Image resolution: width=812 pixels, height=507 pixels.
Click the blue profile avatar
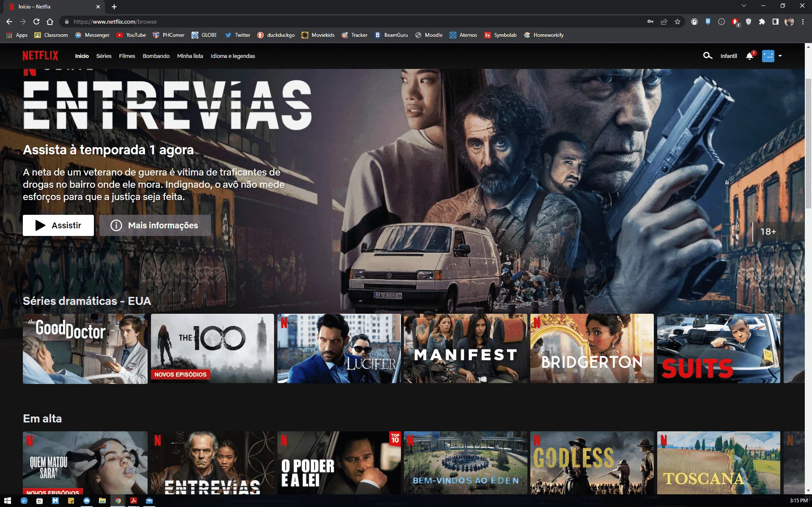coord(768,56)
